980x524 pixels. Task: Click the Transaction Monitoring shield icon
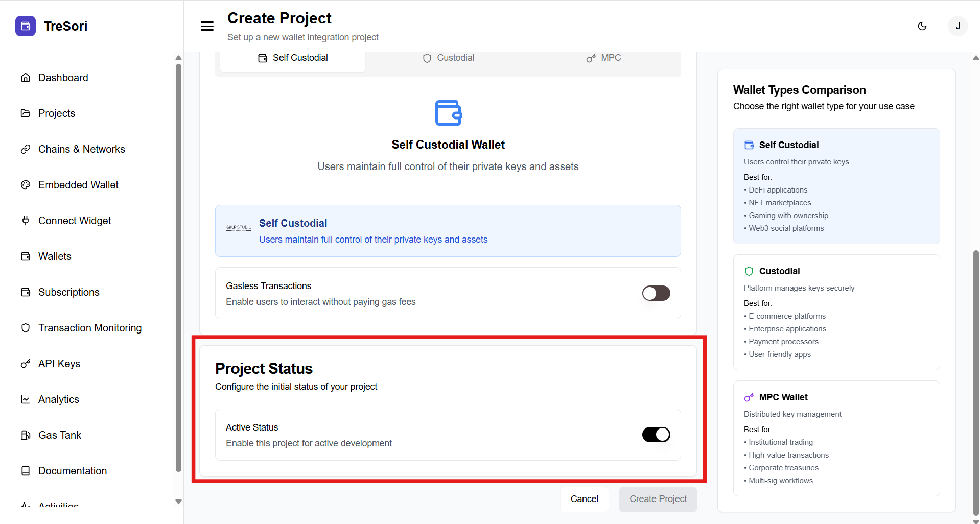26,328
